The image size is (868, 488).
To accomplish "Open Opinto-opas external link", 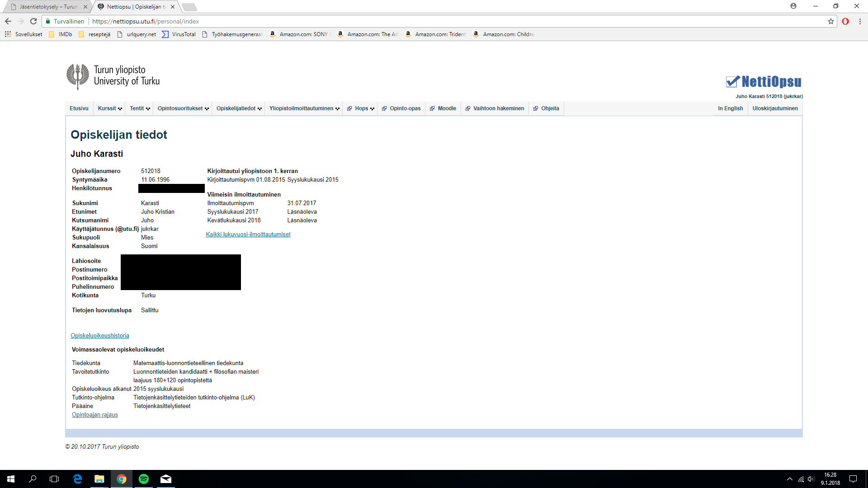I will [x=401, y=108].
